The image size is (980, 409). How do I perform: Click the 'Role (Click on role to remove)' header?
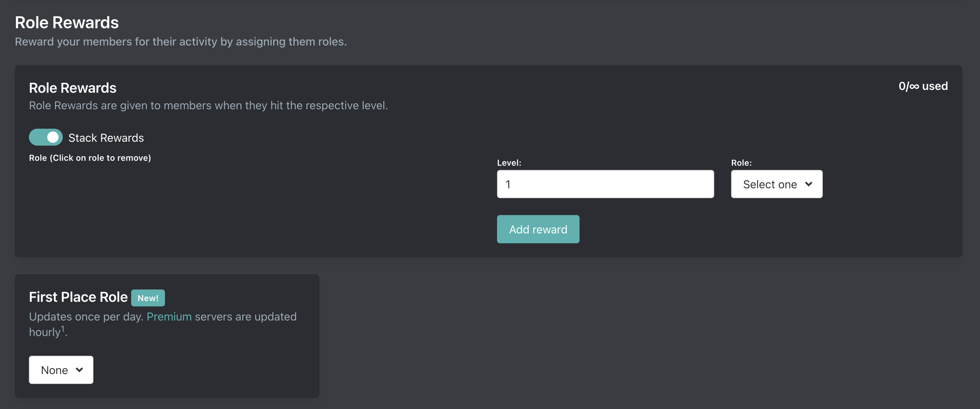90,158
